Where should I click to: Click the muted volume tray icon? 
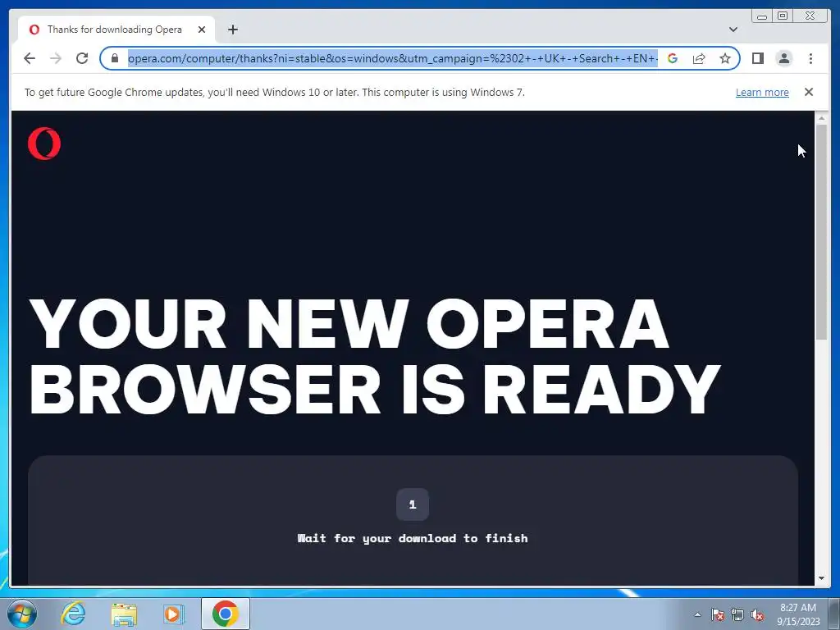point(757,614)
